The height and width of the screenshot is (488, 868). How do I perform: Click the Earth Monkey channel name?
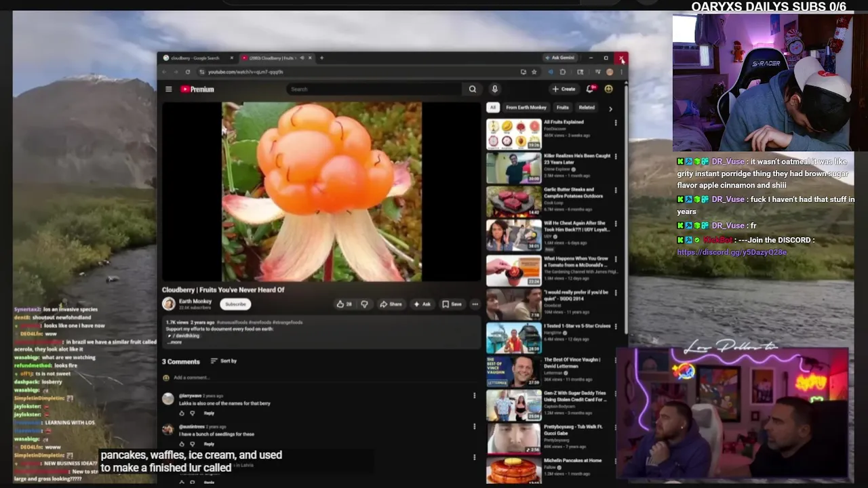pyautogui.click(x=195, y=301)
